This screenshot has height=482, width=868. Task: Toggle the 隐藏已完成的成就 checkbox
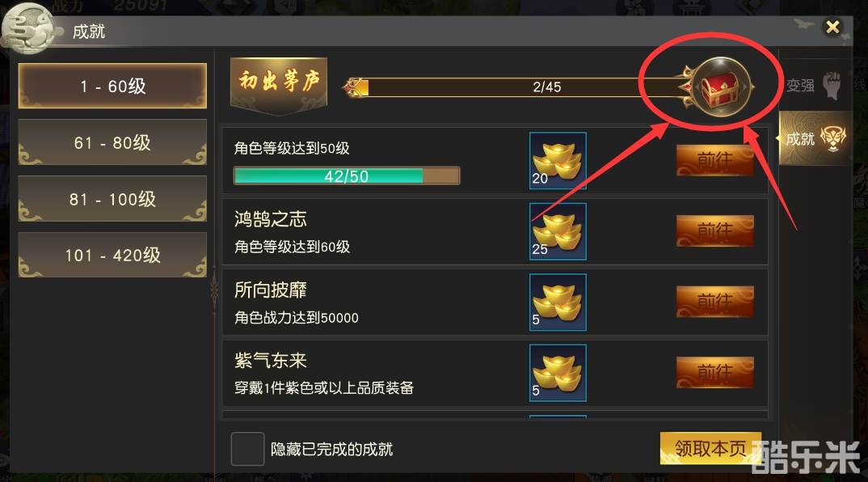pyautogui.click(x=246, y=449)
